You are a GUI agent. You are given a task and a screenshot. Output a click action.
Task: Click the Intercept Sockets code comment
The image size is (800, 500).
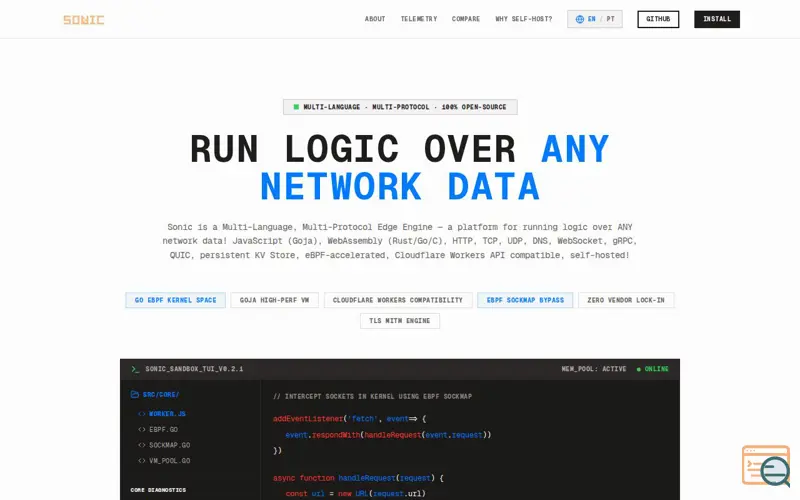[x=372, y=396]
